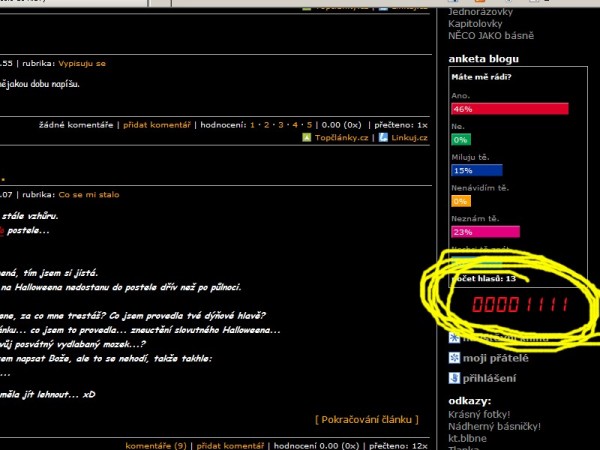The image size is (600, 450).
Task: Click the blue 15% poll bar
Action: pos(477,170)
